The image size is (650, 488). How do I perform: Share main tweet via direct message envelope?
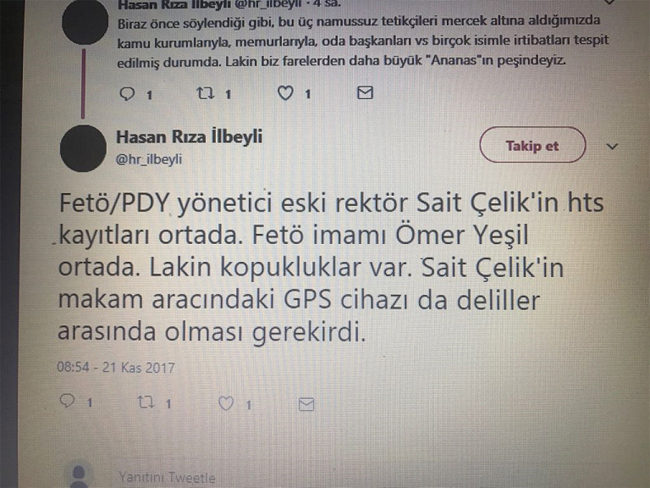(x=306, y=404)
